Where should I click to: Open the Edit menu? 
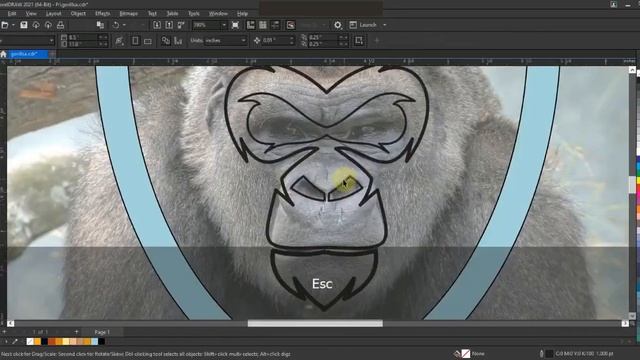tap(12, 13)
